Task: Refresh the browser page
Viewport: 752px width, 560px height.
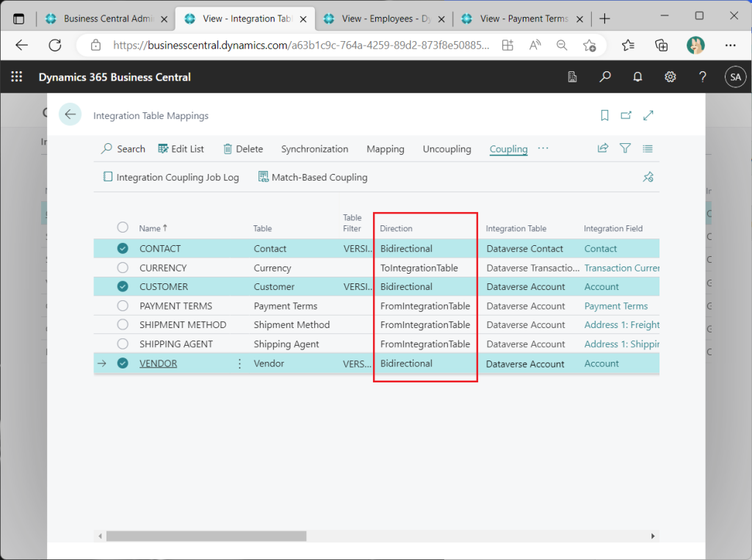Action: (55, 45)
